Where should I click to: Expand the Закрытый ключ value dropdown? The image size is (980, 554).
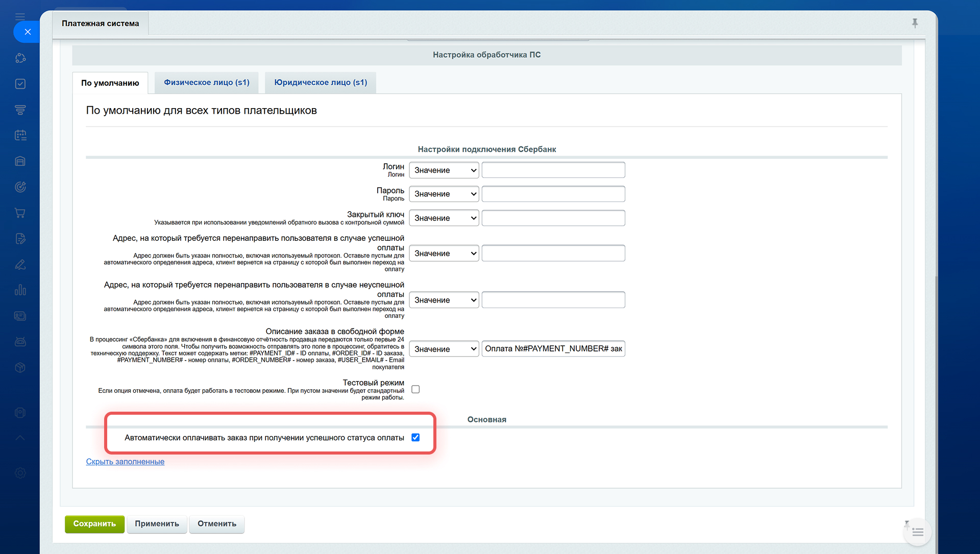(444, 218)
